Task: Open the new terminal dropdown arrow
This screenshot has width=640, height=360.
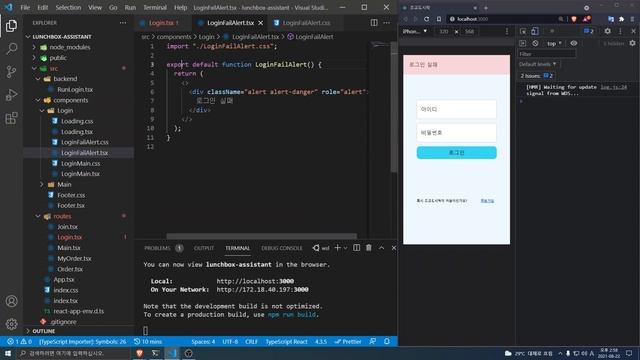Action: click(345, 248)
